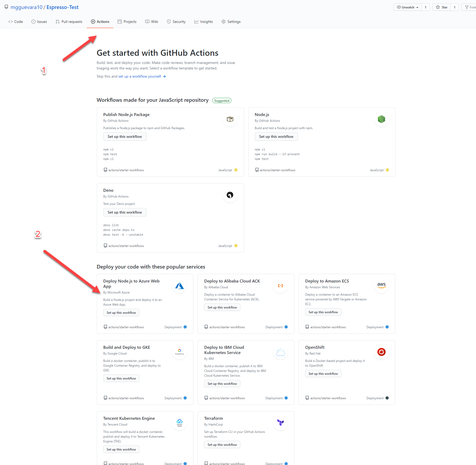Open the Espresso-Test repository link
476x465 pixels.
point(63,7)
